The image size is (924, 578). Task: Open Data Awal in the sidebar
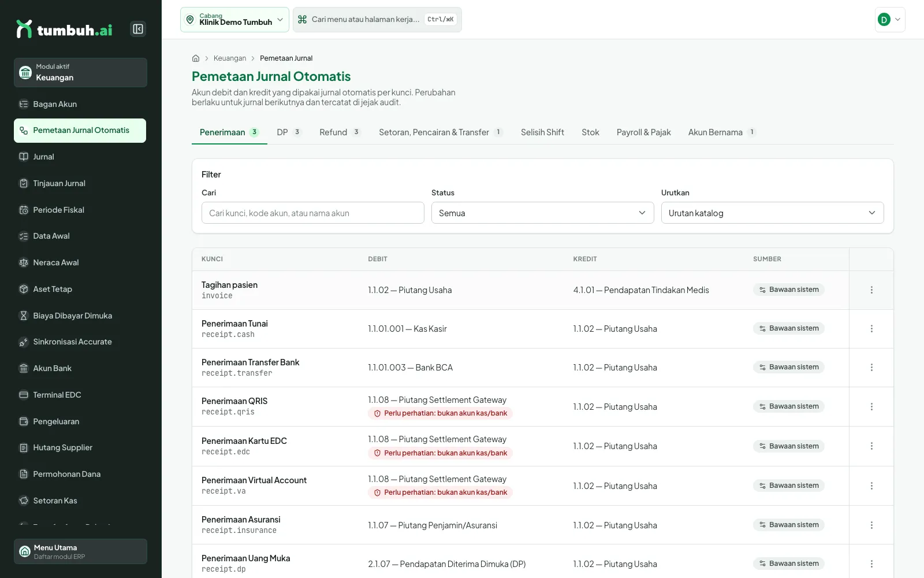80,236
